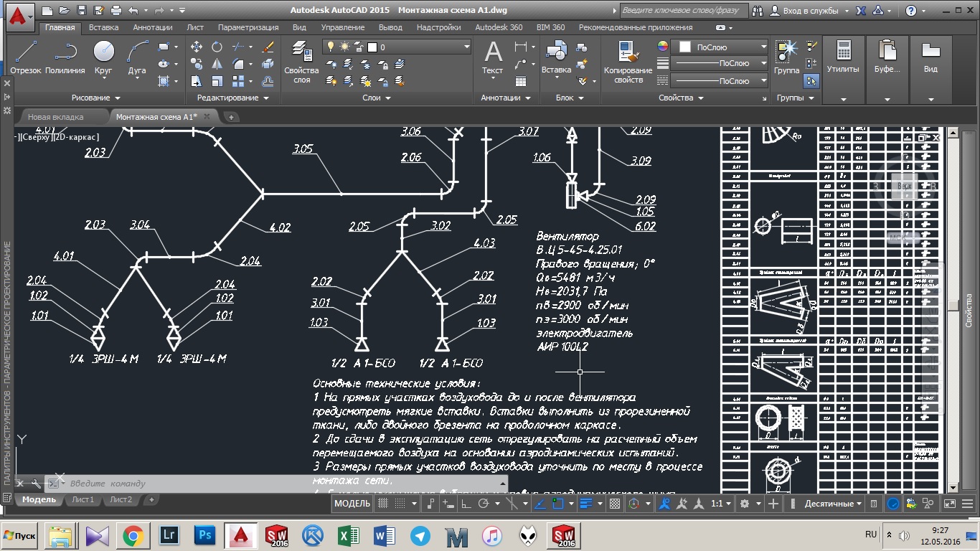This screenshot has height=551, width=980.
Task: Switch to the Новая вкладка document tab
Action: coord(56,116)
